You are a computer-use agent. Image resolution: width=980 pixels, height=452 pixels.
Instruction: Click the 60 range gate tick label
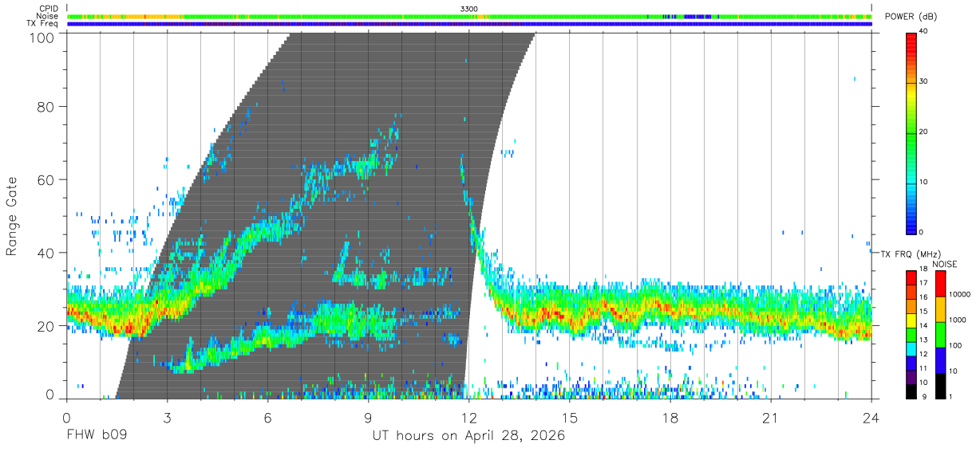point(47,179)
